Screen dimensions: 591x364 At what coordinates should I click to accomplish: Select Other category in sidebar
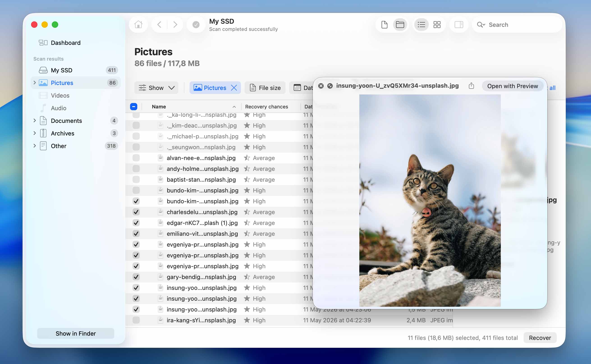pos(76,146)
